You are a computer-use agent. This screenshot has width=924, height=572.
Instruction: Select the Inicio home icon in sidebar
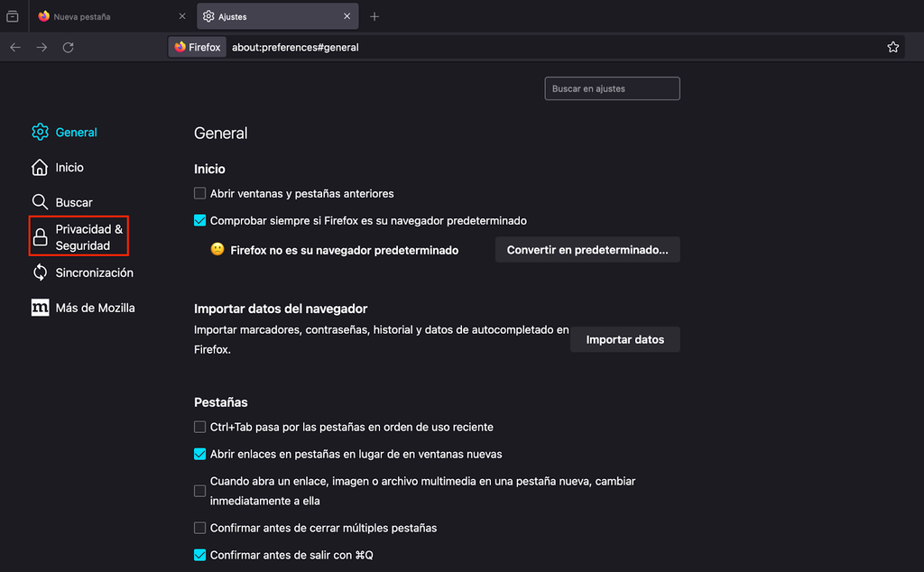[x=40, y=167]
